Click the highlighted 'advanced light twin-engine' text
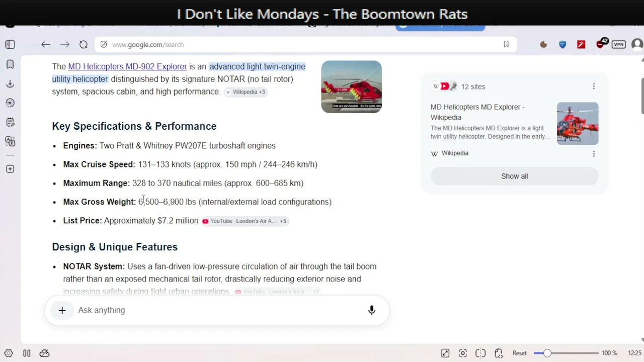The width and height of the screenshot is (644, 362). pyautogui.click(x=257, y=66)
